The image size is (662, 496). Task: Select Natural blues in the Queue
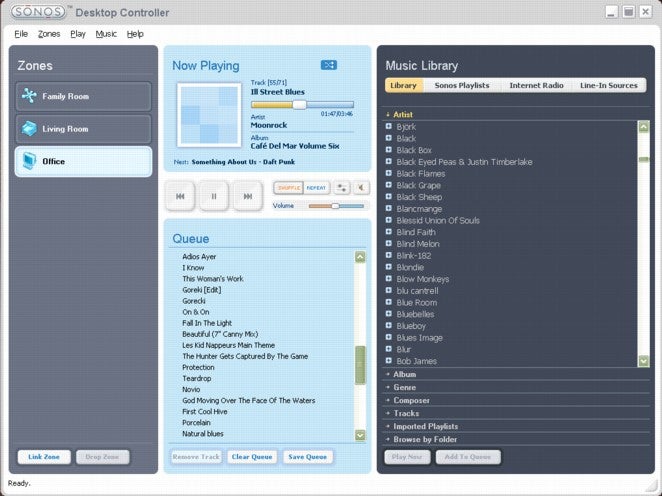203,434
